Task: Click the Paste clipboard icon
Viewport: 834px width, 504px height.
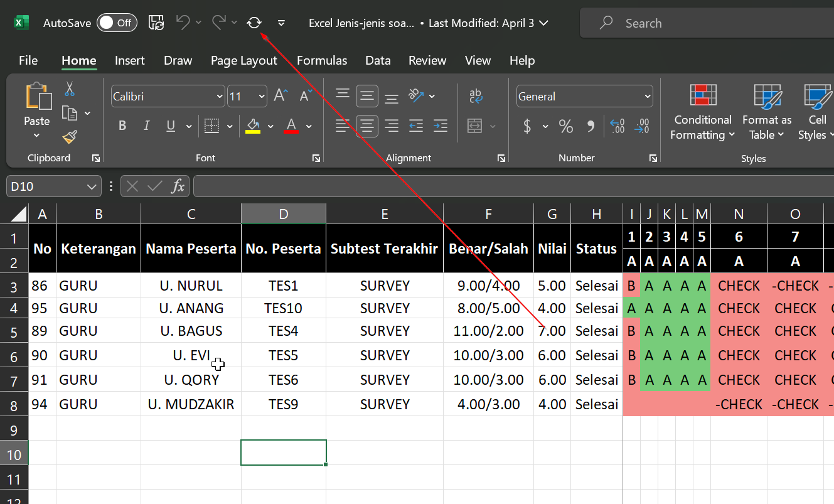Action: point(38,97)
